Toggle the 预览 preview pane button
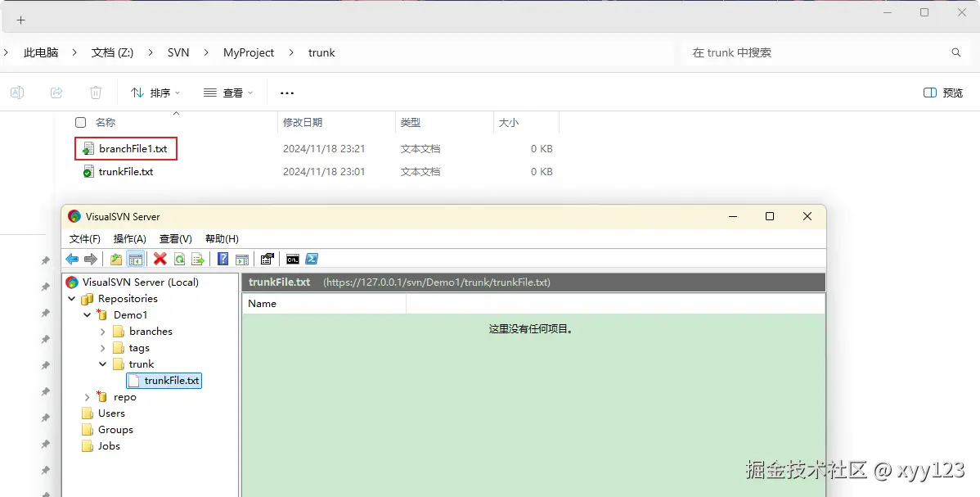 click(x=943, y=93)
